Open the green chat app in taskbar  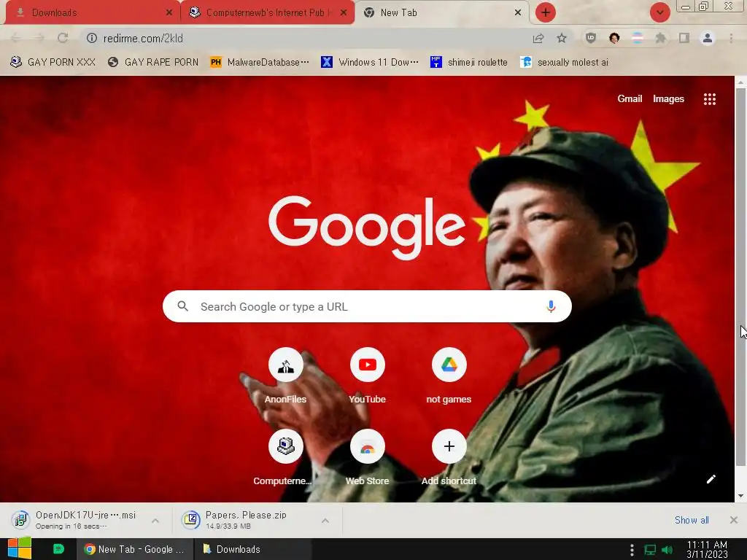pos(58,549)
